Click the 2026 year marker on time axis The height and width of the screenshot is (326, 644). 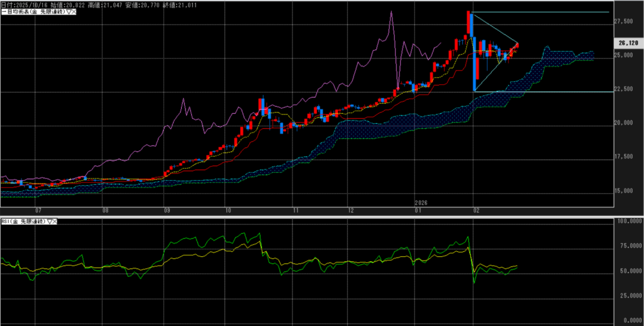click(x=422, y=203)
